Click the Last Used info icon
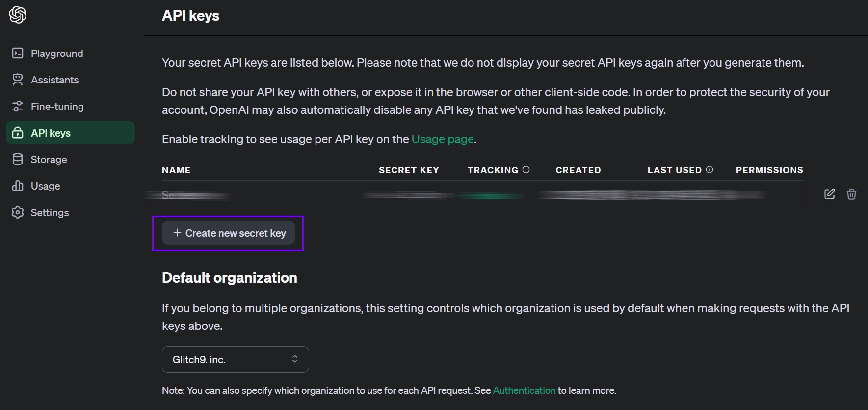Viewport: 868px width, 410px height. coord(710,170)
